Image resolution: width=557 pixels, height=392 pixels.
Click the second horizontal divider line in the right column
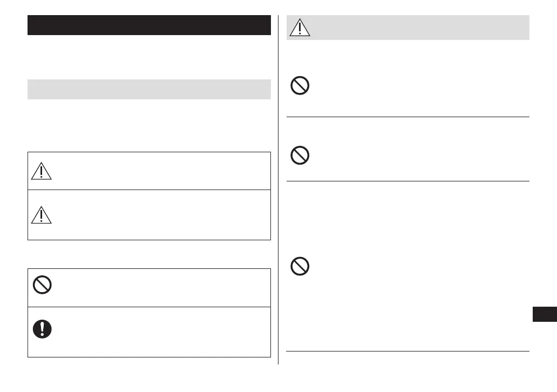(x=407, y=181)
